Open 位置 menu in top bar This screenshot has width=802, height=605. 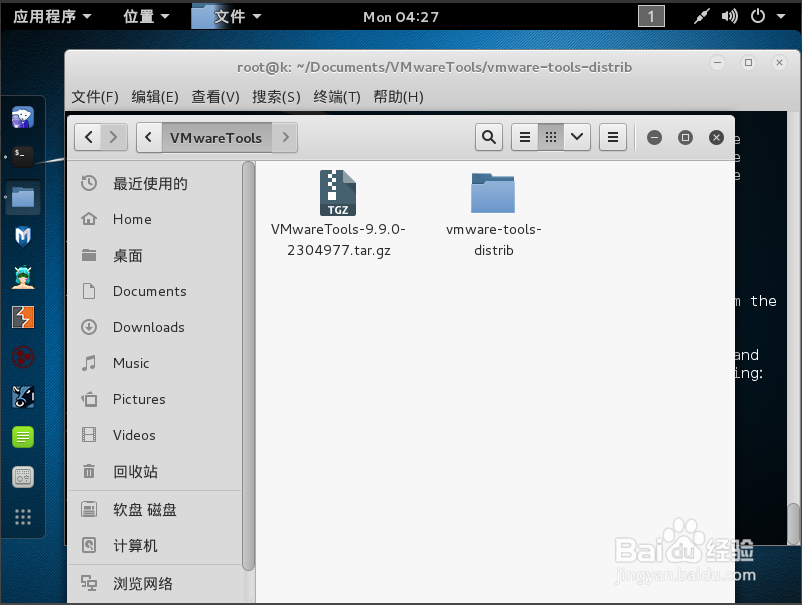click(146, 16)
